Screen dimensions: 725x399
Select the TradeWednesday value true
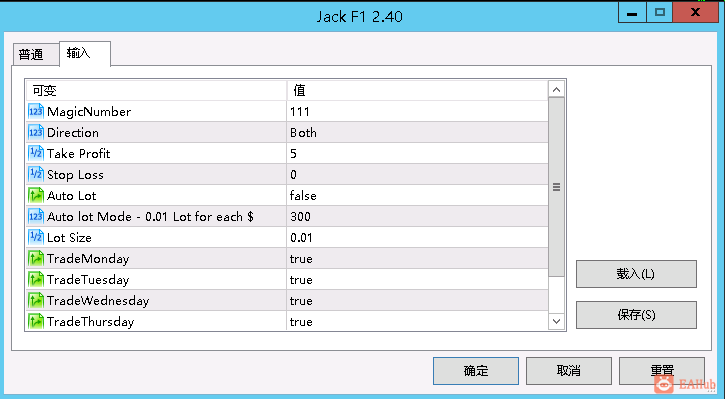pos(301,301)
